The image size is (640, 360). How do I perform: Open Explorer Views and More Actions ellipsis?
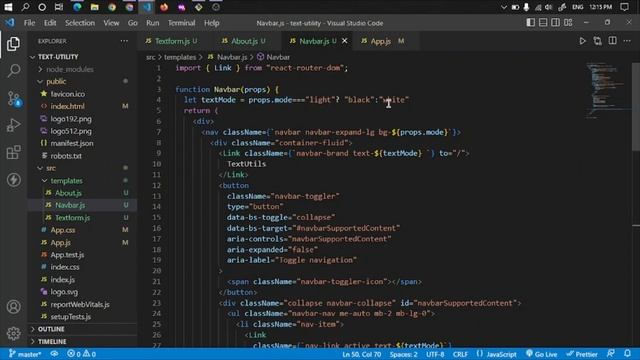point(124,41)
